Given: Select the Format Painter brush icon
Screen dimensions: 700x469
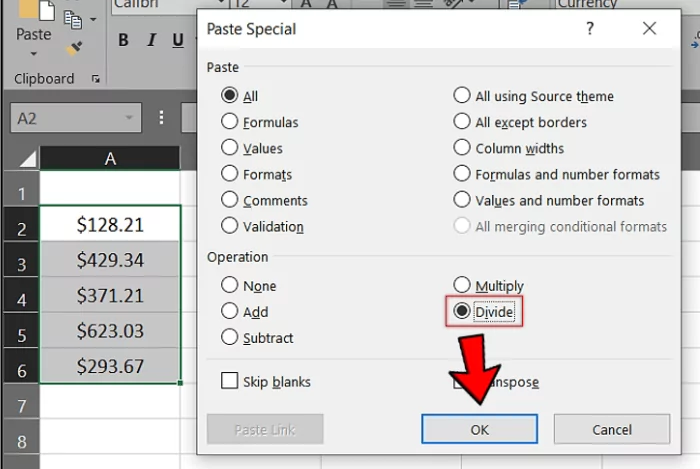Looking at the screenshot, I should pyautogui.click(x=74, y=47).
